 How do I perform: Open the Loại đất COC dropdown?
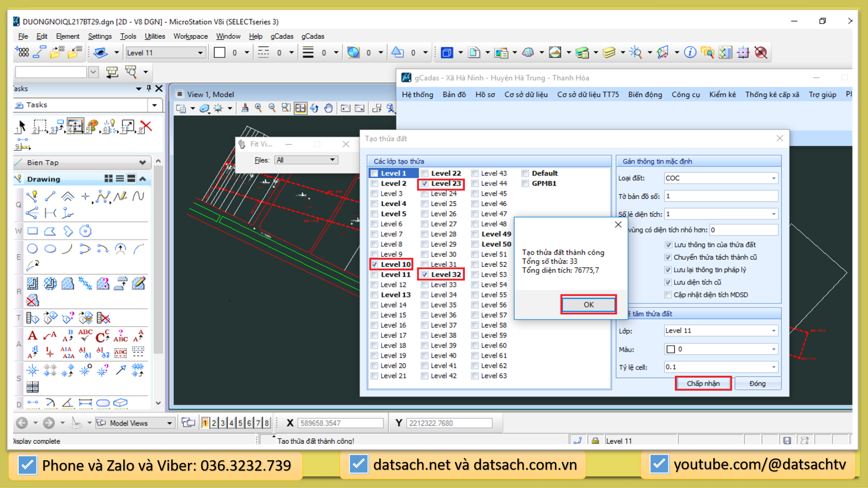tap(773, 178)
